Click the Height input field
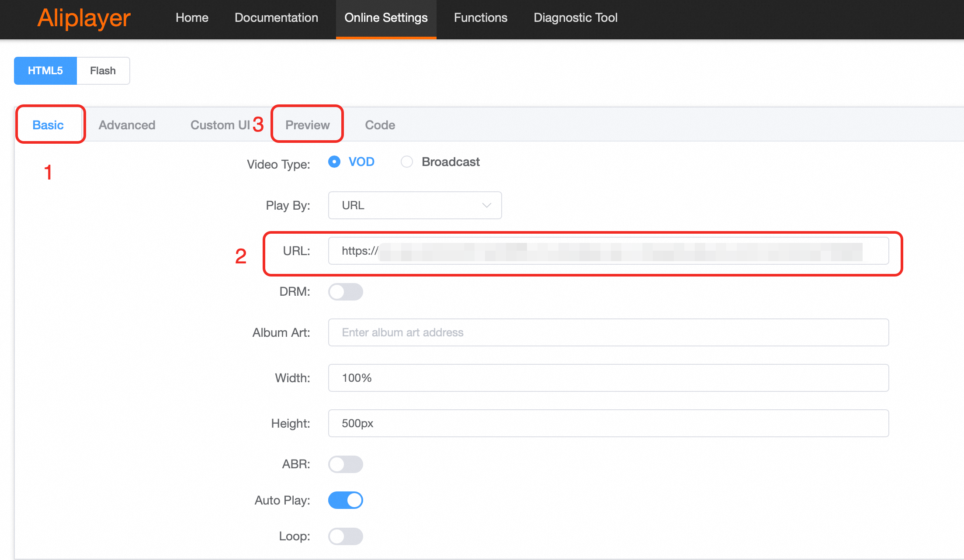 tap(608, 423)
